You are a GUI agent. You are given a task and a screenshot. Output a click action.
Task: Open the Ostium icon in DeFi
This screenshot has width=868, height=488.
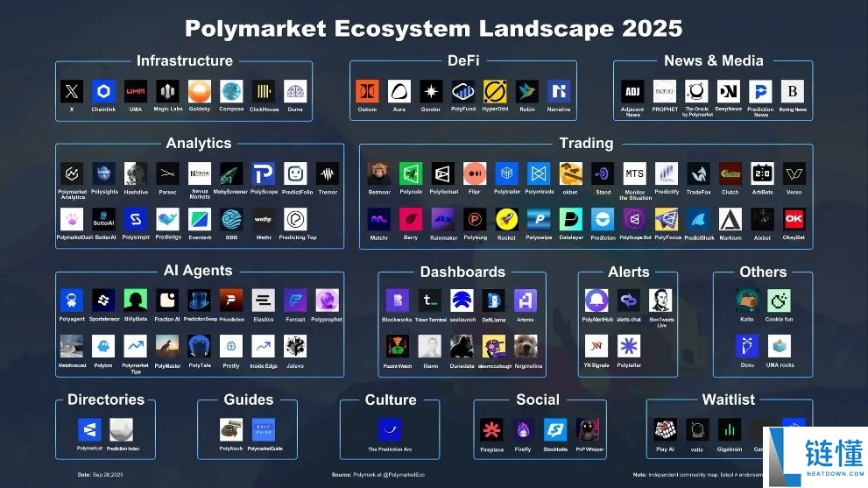click(367, 91)
